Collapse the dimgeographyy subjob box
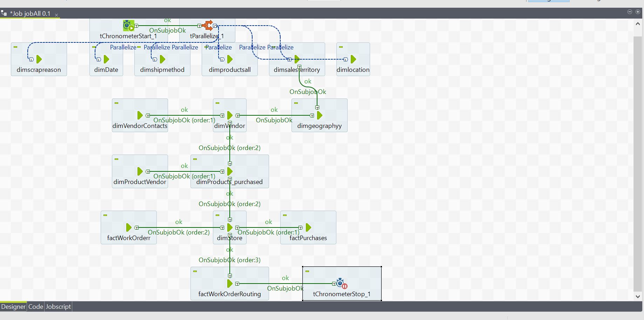Image resolution: width=644 pixels, height=320 pixels. [x=296, y=103]
